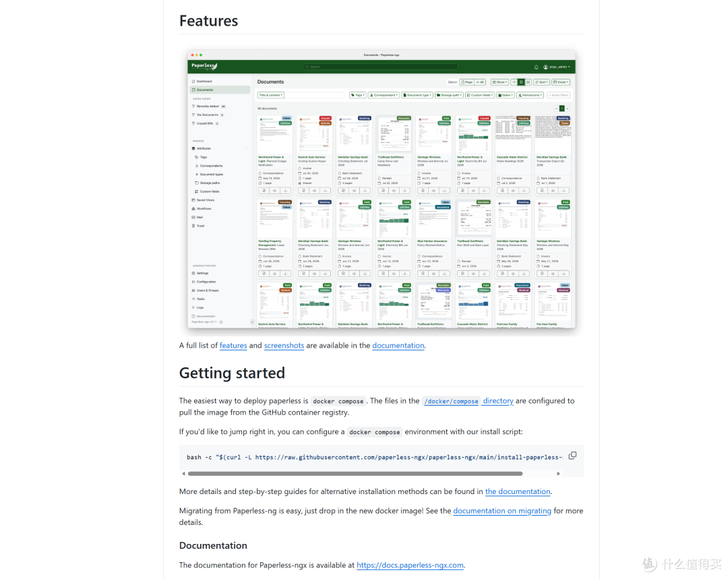Click the Paperless-ngx leaf logo

tap(204, 66)
